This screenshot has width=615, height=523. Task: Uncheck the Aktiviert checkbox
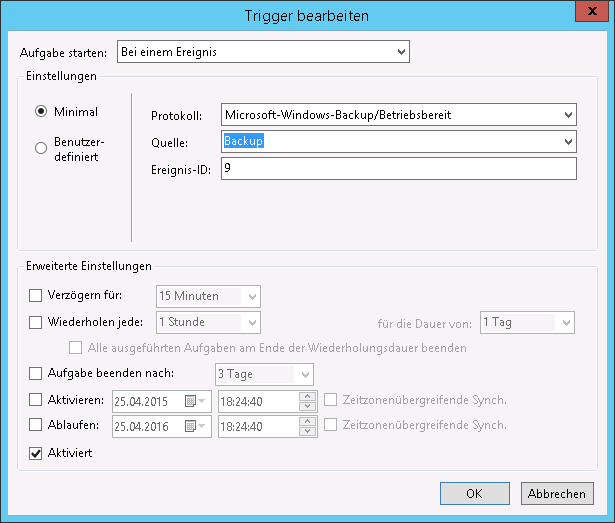tap(36, 454)
